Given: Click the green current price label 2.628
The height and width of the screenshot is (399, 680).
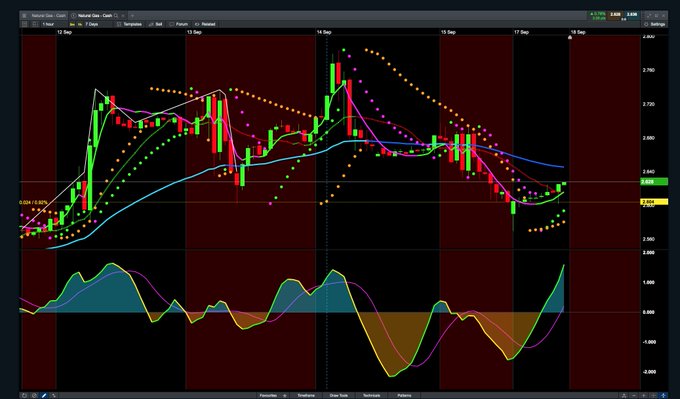Looking at the screenshot, I should tap(654, 182).
